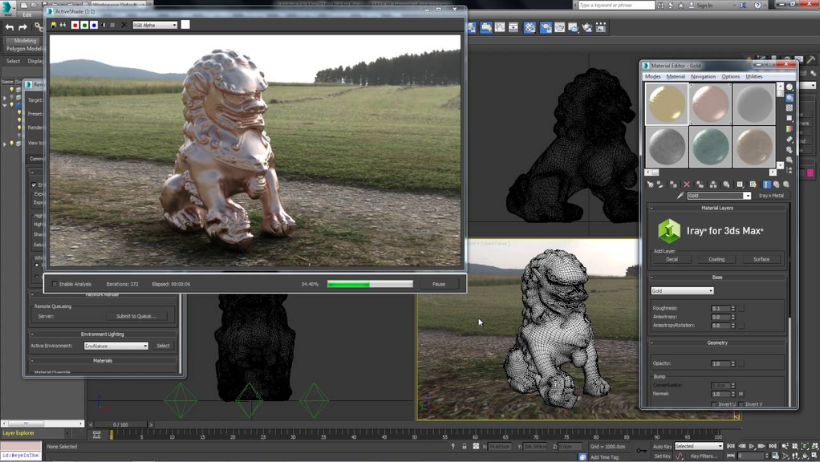Click the Redo arrow icon

[x=24, y=27]
